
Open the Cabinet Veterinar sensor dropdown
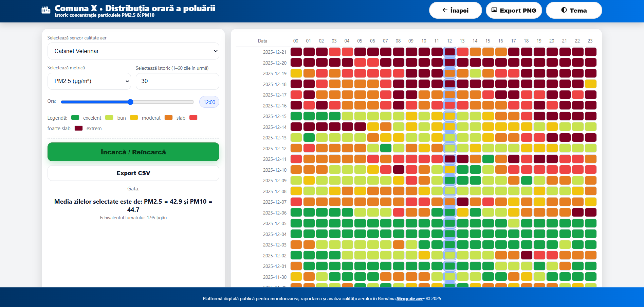click(x=133, y=51)
